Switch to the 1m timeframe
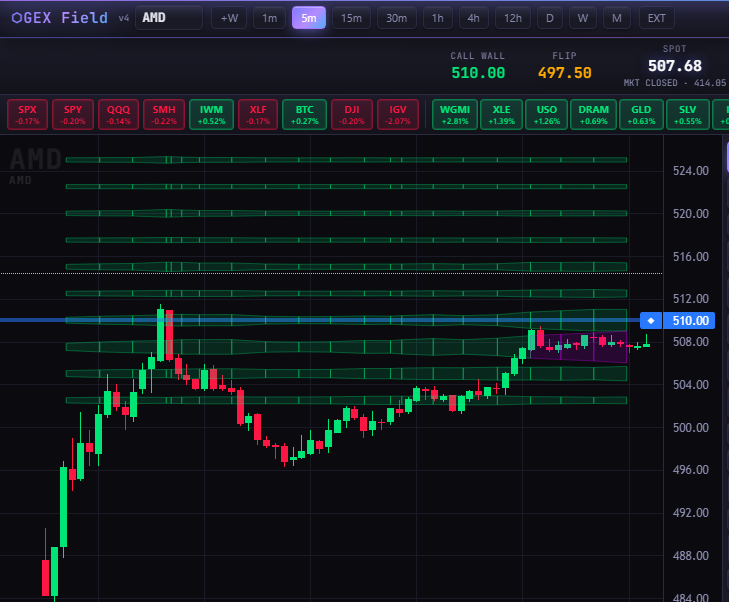This screenshot has width=729, height=602. point(270,18)
